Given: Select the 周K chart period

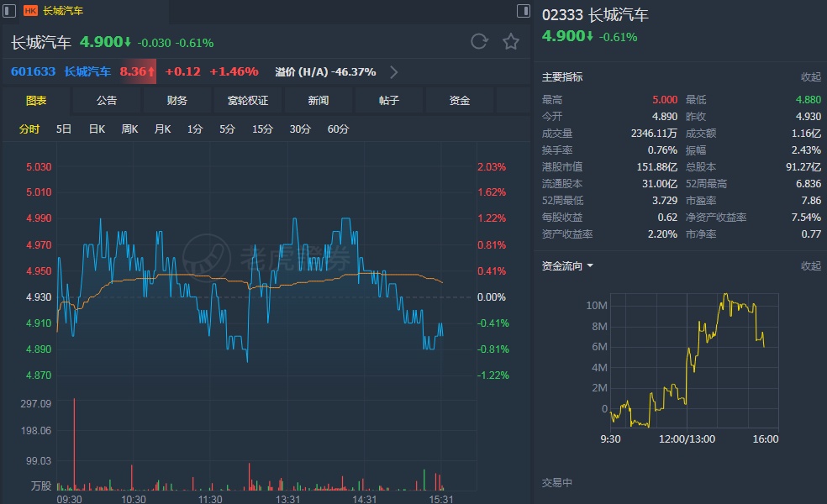Looking at the screenshot, I should 129,129.
